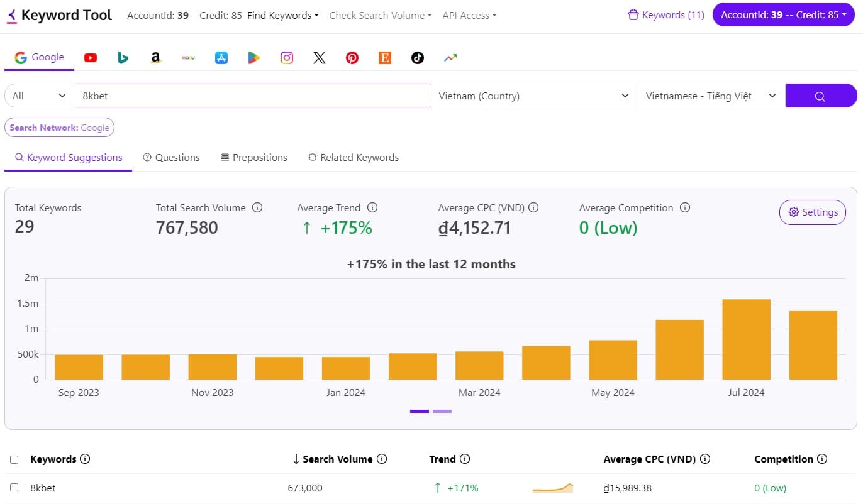Select the TikTok platform icon
This screenshot has height=504, width=863.
[418, 58]
